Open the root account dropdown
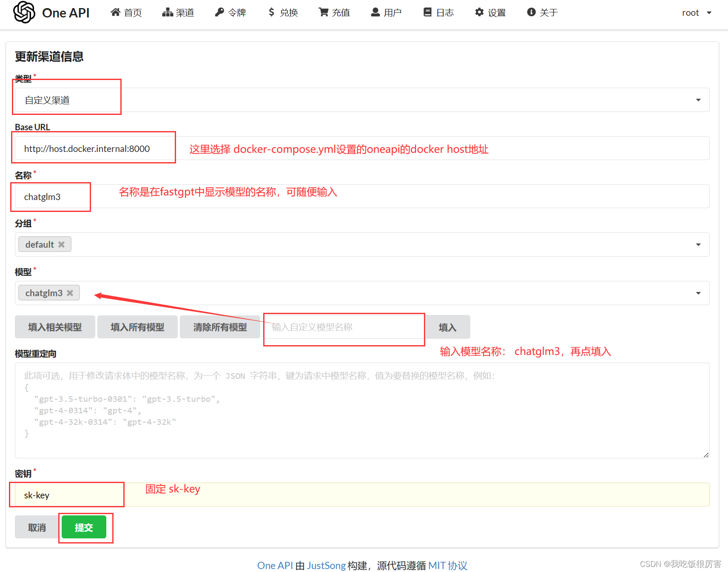This screenshot has height=572, width=728. pos(697,13)
